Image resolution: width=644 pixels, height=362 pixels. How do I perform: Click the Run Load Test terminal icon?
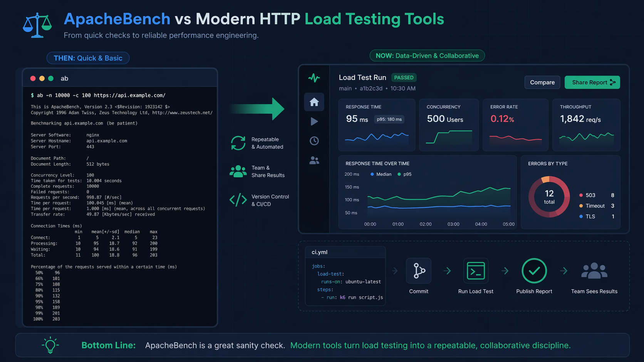[476, 271]
